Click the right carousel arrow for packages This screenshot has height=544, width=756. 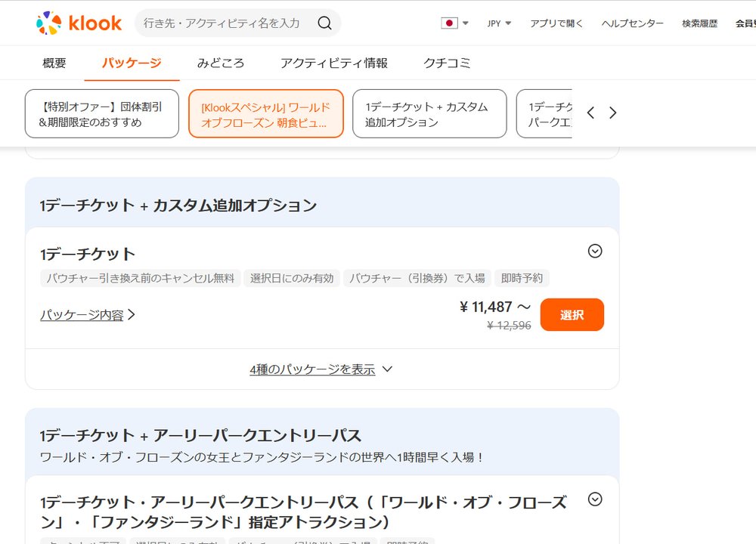pyautogui.click(x=612, y=113)
